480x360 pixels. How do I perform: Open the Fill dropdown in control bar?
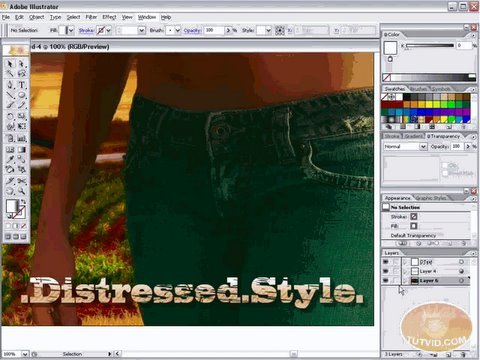(71, 30)
